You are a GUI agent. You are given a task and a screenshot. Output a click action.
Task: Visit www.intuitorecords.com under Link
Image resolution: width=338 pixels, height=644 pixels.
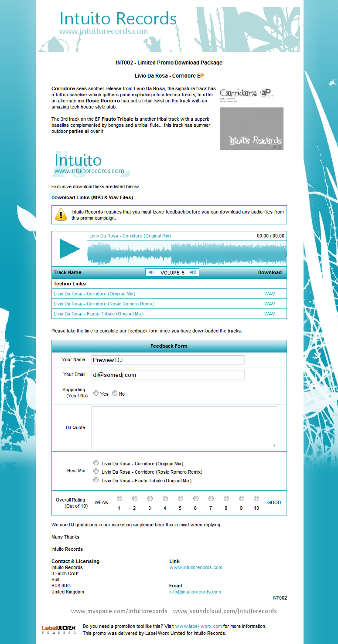(x=196, y=567)
